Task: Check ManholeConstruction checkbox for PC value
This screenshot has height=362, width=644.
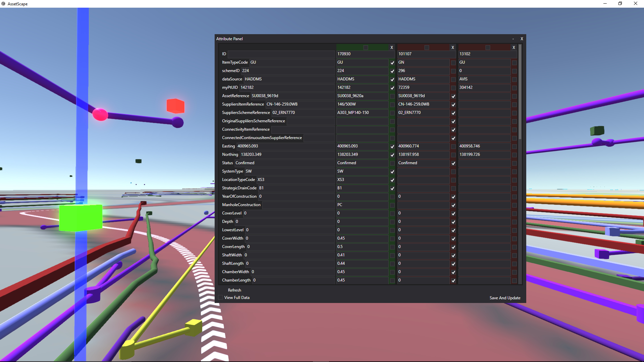Action: pos(392,205)
